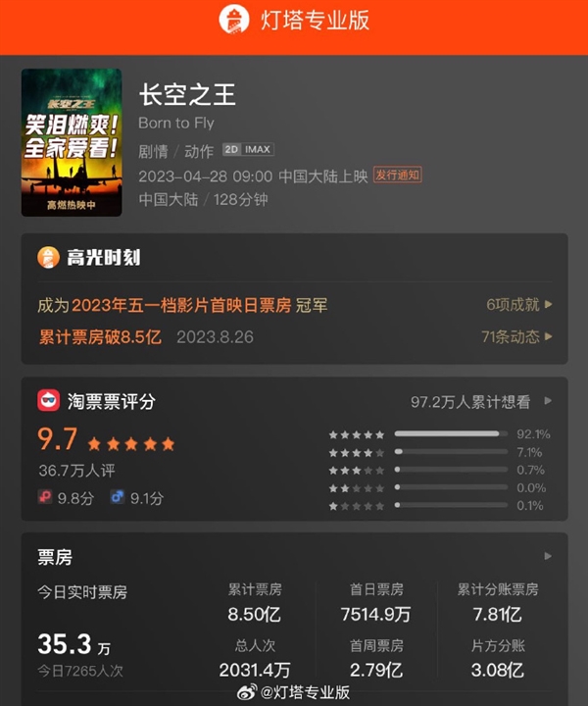Expand the 6项成就 achievements arrow
Viewport: 588px width, 706px height.
tap(549, 304)
